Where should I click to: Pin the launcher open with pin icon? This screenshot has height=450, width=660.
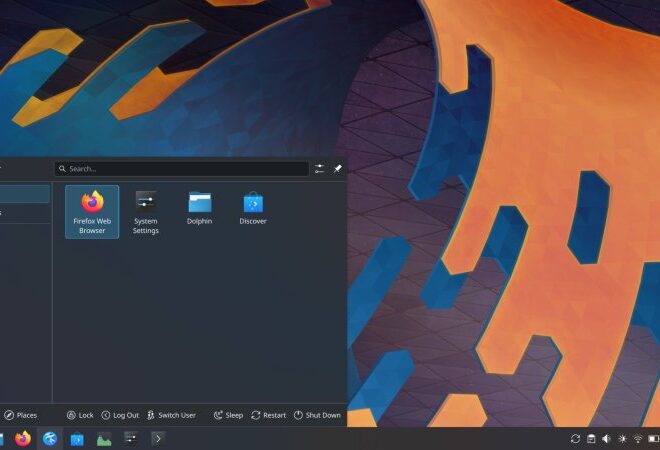338,169
